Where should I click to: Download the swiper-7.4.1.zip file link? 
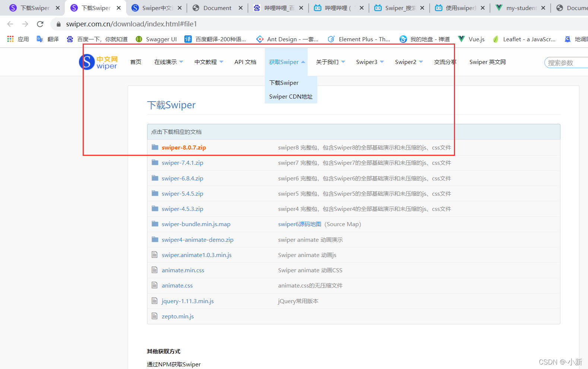coord(182,163)
